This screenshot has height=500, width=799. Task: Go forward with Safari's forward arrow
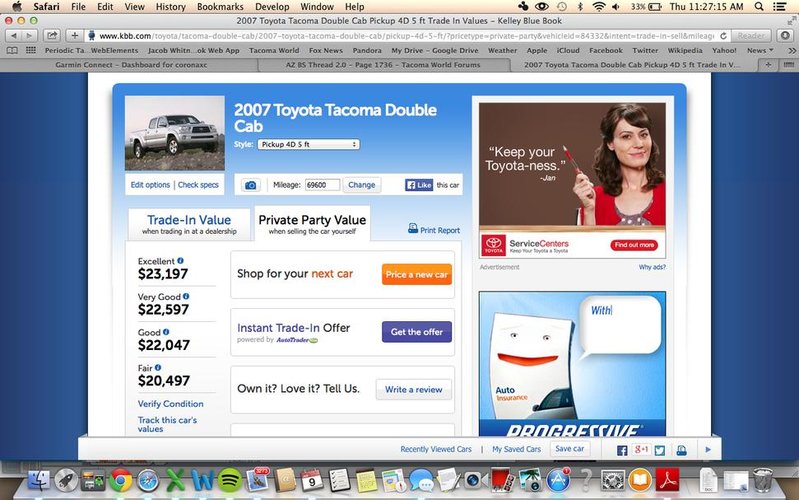30,36
